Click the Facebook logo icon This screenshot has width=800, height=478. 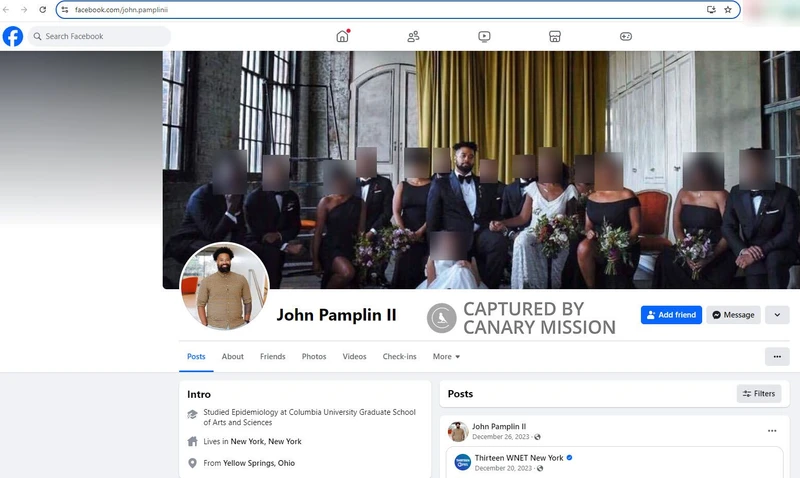tap(13, 36)
